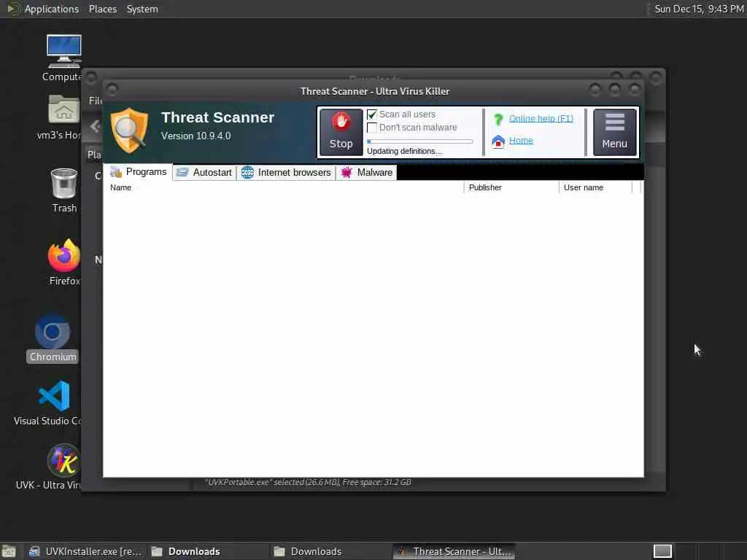747x560 pixels.
Task: Toggle the Scan all users checkbox
Action: pos(372,114)
